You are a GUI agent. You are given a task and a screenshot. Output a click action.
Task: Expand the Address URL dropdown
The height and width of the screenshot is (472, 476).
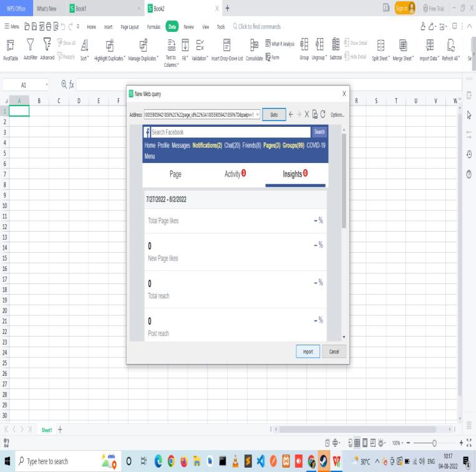click(x=258, y=114)
